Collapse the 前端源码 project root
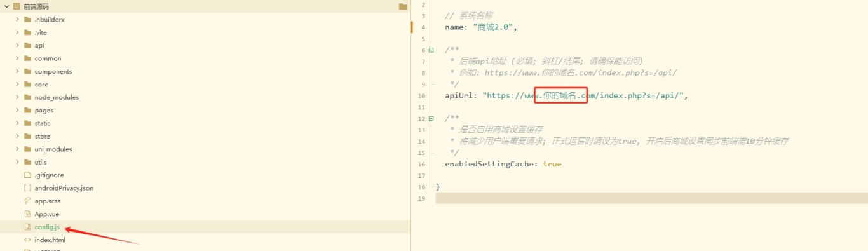Screen dimensions: 868x251 6,6
